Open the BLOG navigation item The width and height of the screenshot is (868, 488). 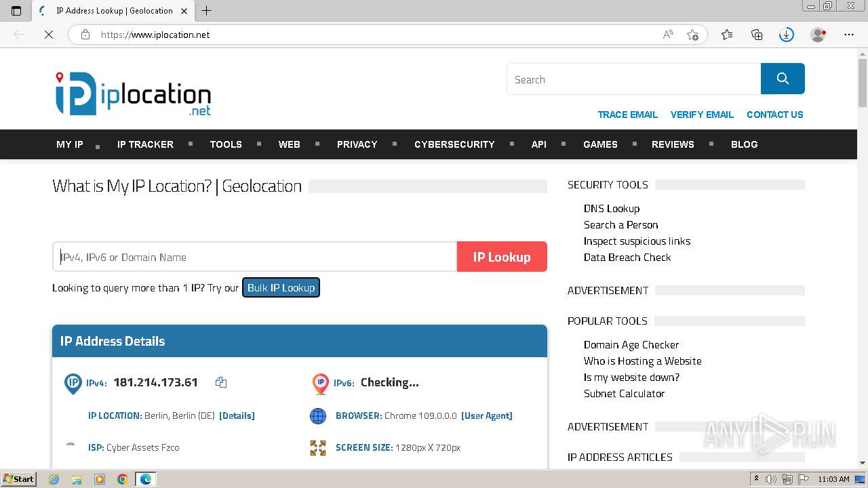(744, 144)
